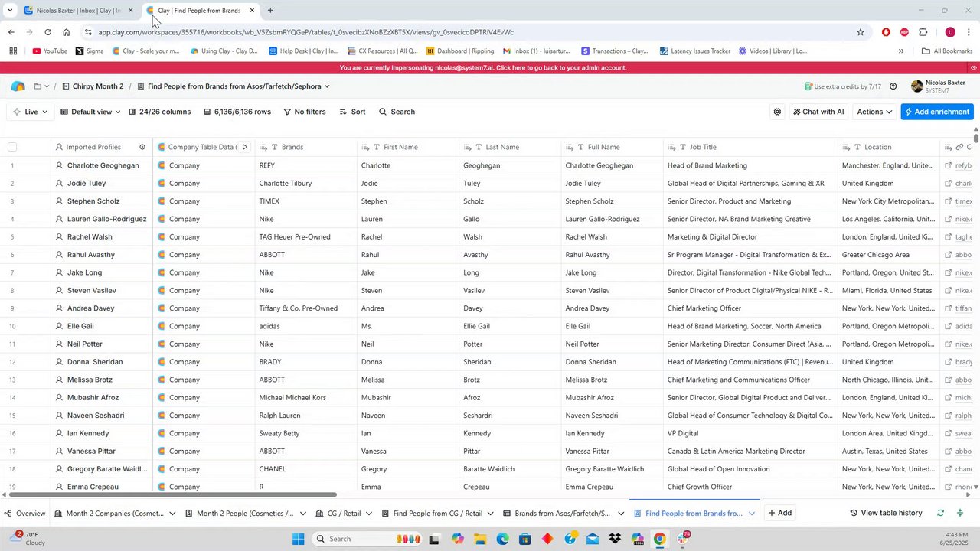Screen dimensions: 980x551
Task: Click the help question mark icon
Action: click(893, 86)
